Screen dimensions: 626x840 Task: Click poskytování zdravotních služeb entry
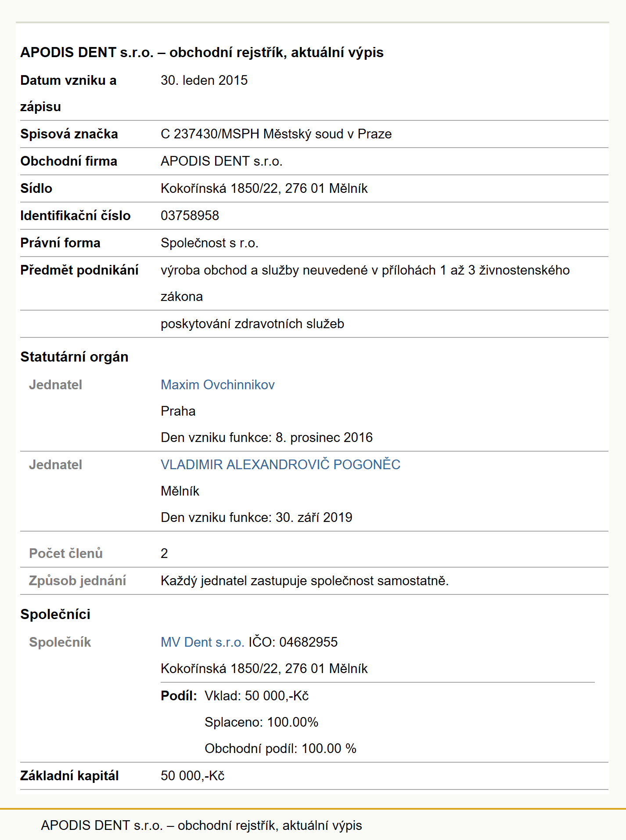[252, 324]
